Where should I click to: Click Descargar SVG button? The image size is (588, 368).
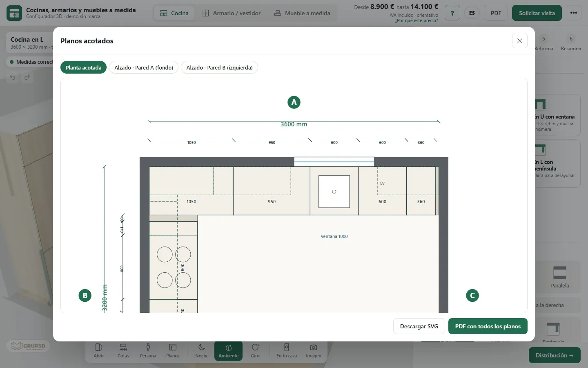coord(419,326)
